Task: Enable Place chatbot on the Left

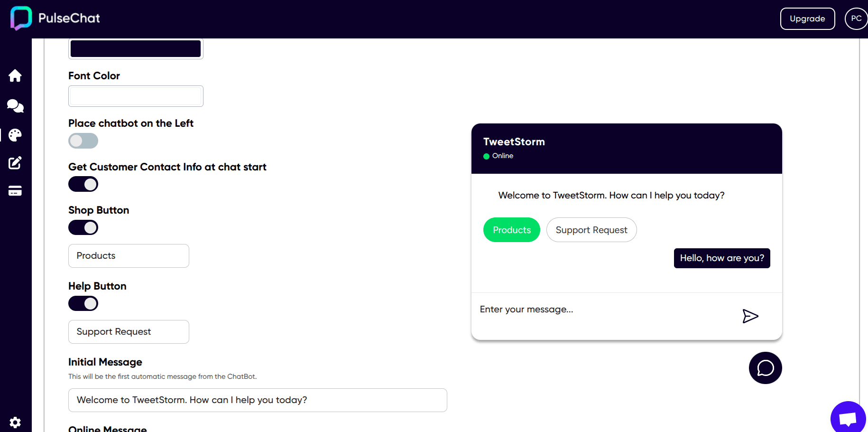Action: (83, 141)
